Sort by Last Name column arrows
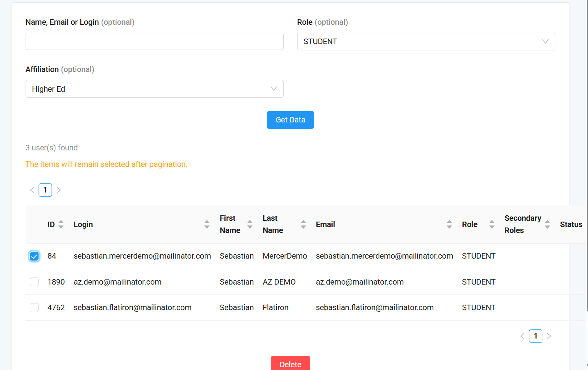This screenshot has height=370, width=588. point(303,224)
